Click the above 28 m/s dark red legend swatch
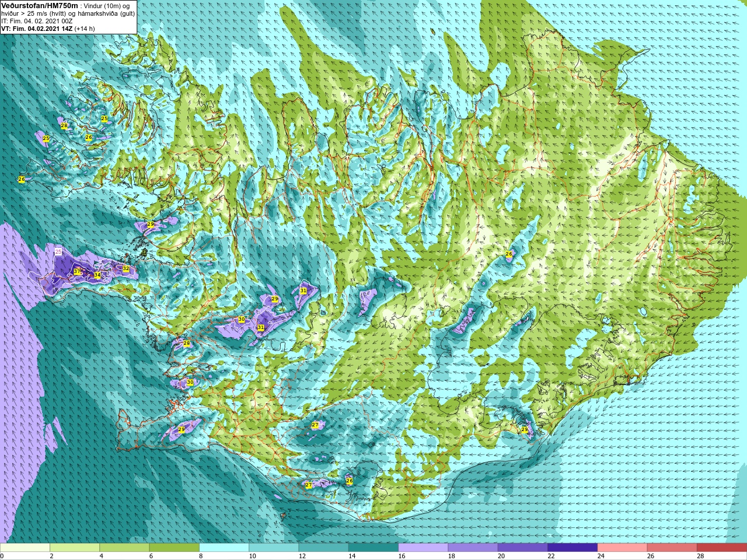This screenshot has width=747, height=560. click(721, 548)
